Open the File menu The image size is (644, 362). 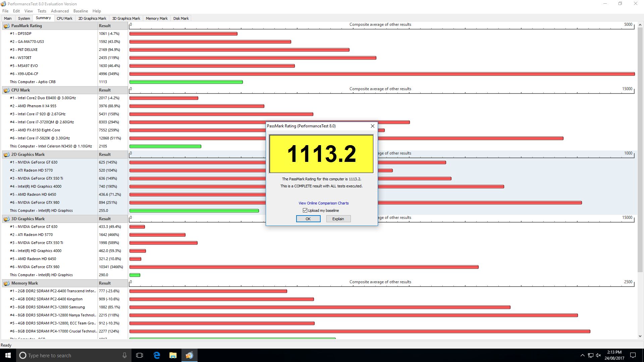[x=5, y=11]
